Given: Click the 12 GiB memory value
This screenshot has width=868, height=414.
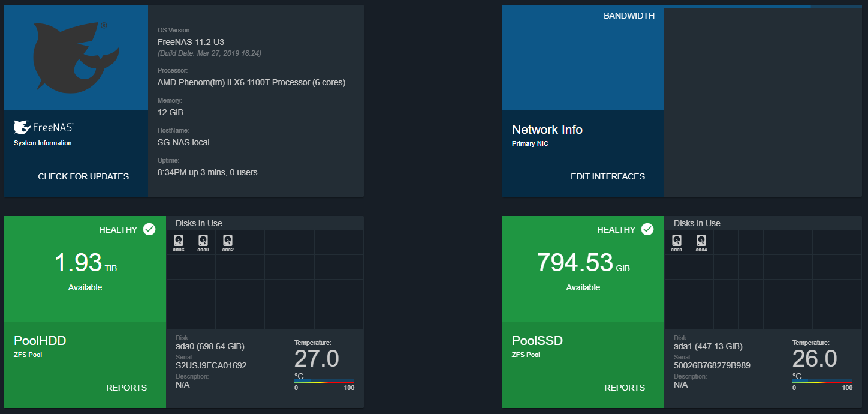Looking at the screenshot, I should [x=170, y=112].
